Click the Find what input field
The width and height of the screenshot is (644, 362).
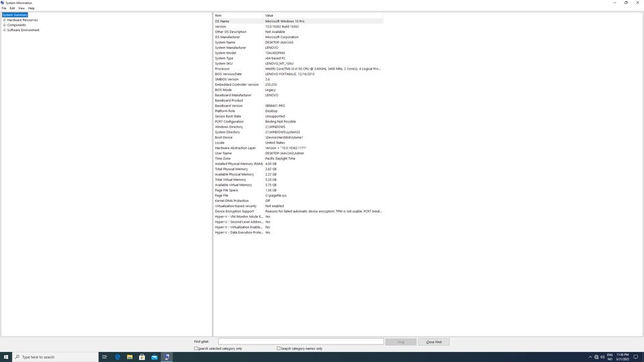(x=301, y=341)
